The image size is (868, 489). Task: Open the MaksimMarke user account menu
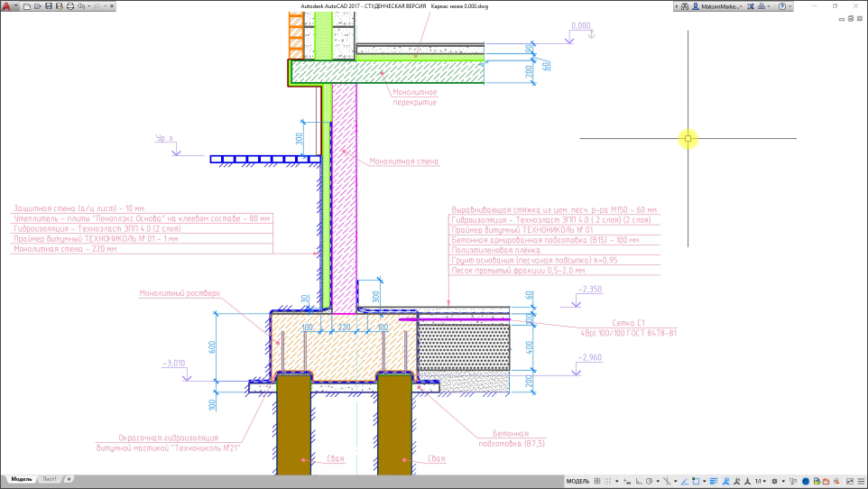pos(717,6)
